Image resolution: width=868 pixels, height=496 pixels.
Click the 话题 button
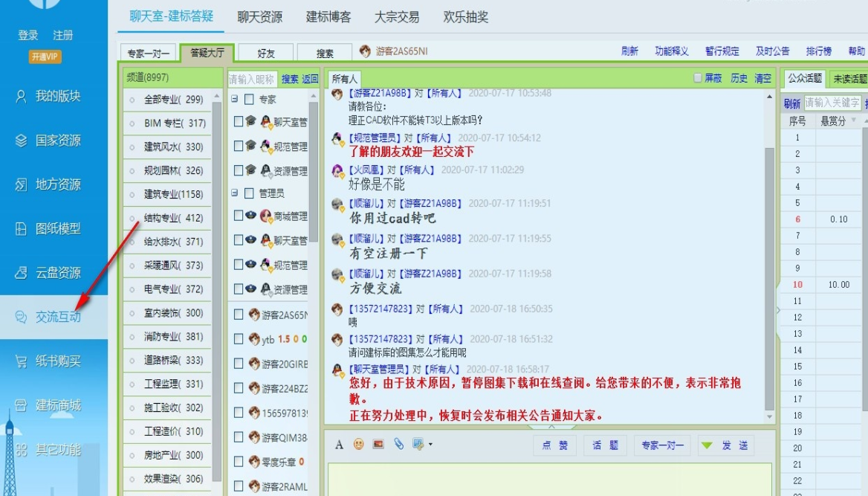605,445
